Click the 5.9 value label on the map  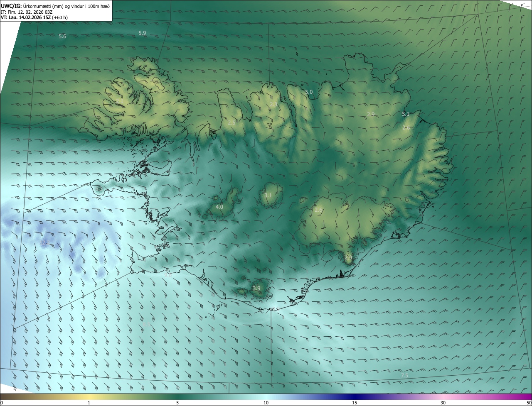[142, 33]
